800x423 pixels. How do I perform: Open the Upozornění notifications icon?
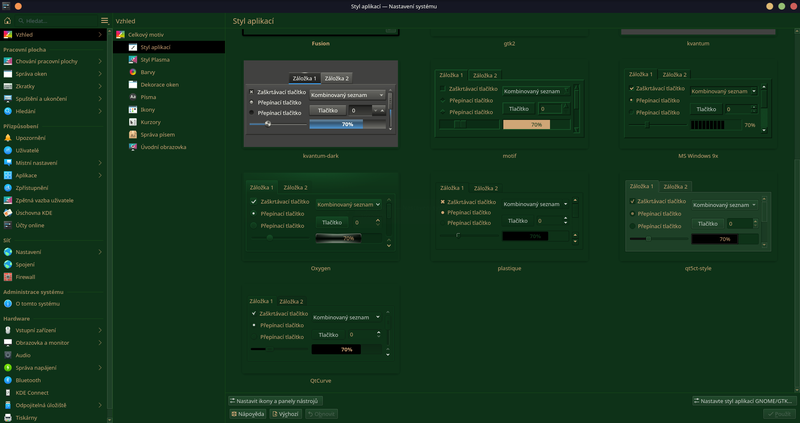point(8,137)
